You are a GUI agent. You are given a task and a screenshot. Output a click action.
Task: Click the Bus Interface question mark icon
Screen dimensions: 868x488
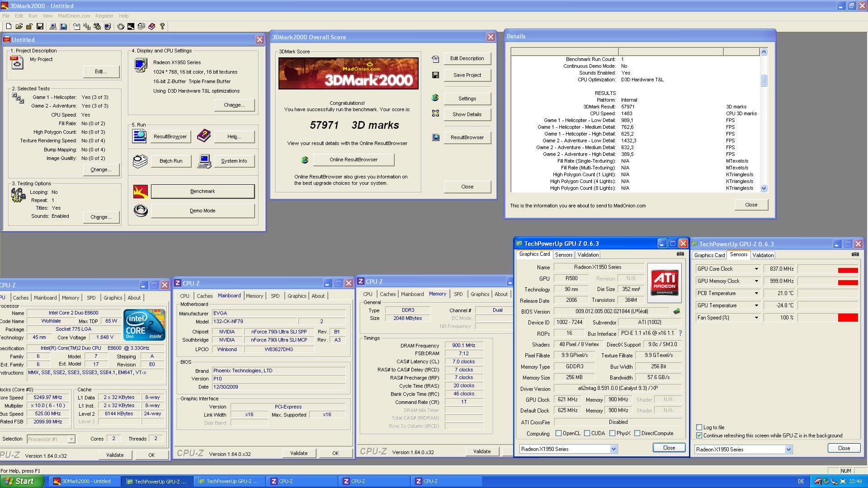pos(680,333)
